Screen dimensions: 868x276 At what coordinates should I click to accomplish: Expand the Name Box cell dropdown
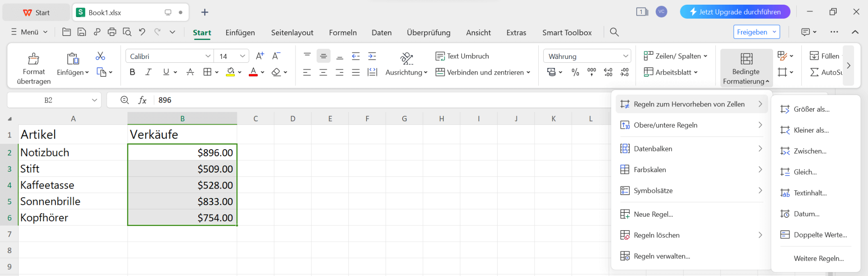tap(94, 100)
